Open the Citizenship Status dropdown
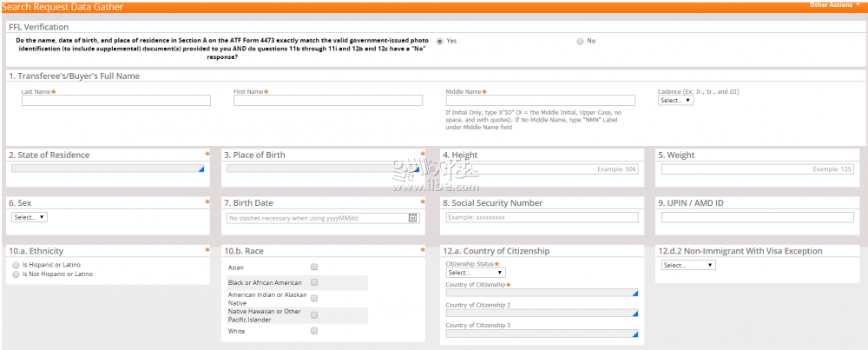 [475, 273]
